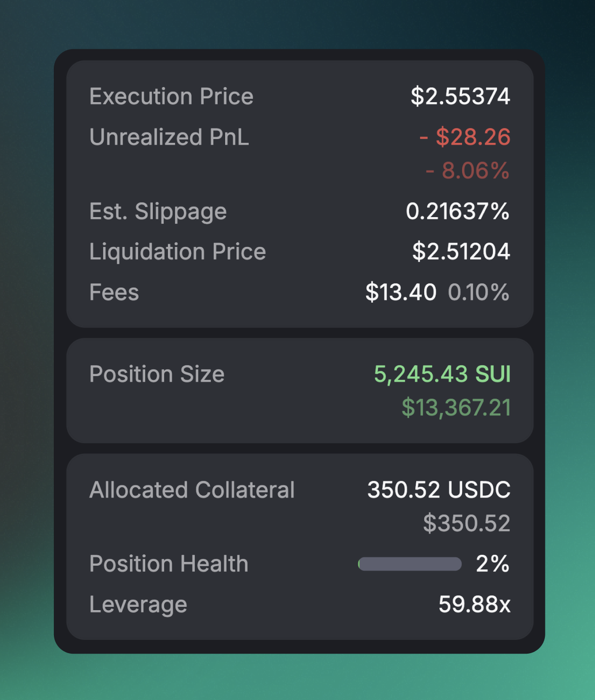The image size is (595, 700).
Task: Click the Position Size label
Action: (x=157, y=374)
